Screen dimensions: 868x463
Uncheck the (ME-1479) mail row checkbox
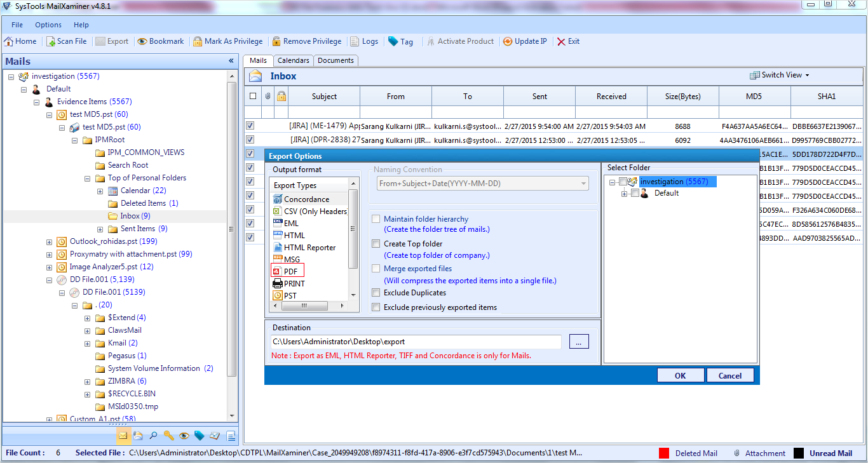[250, 126]
